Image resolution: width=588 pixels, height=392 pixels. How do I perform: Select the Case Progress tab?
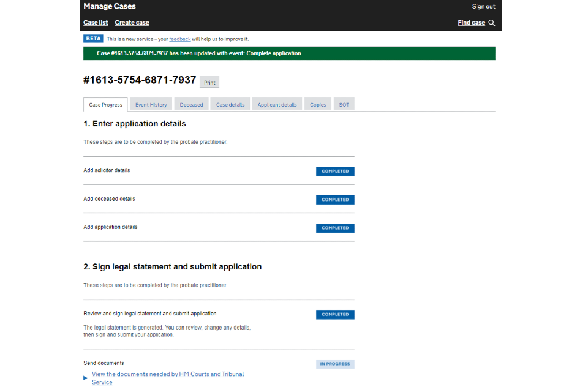[105, 105]
